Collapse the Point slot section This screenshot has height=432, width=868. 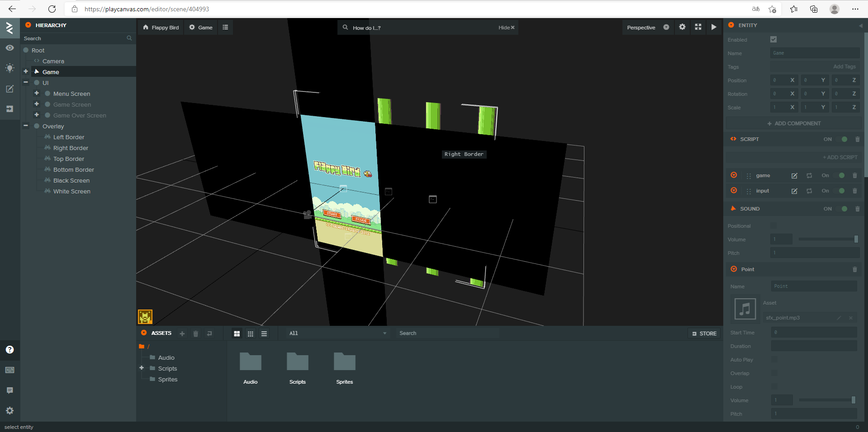tap(734, 269)
